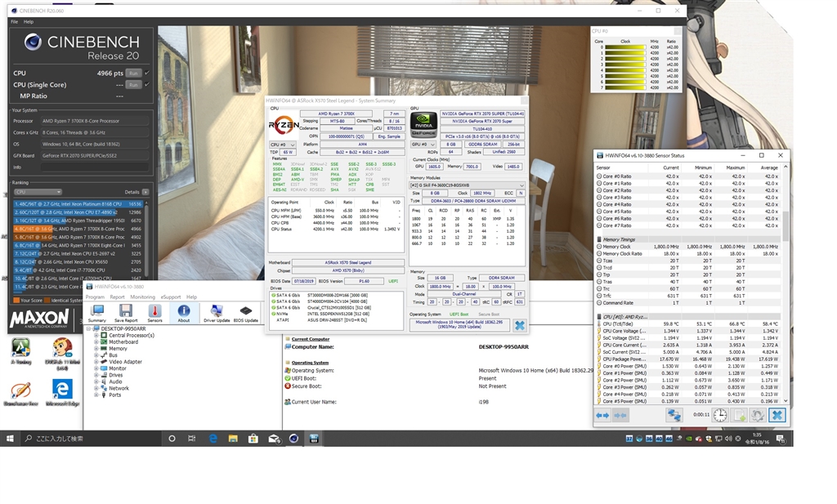Reset the sensor timer with the clock icon

(x=720, y=415)
